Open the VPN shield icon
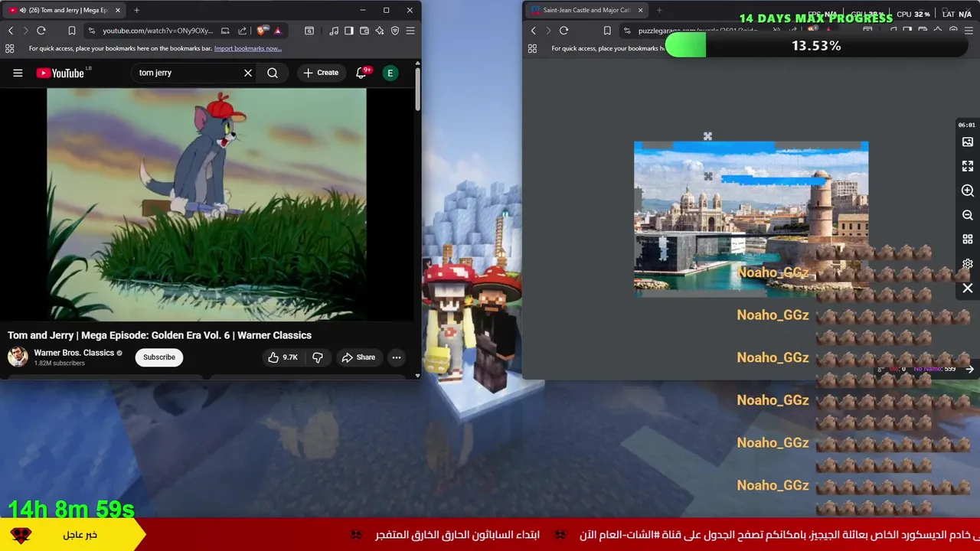Image resolution: width=980 pixels, height=551 pixels. pyautogui.click(x=395, y=31)
